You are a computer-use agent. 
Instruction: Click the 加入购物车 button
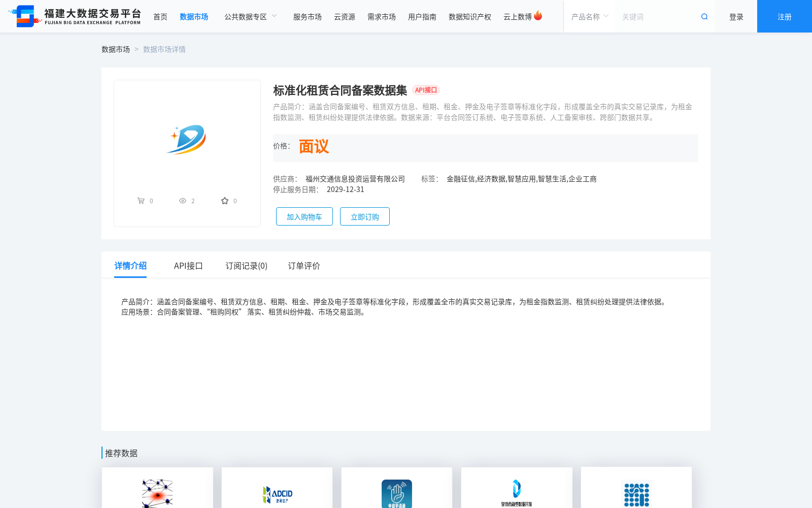coord(304,216)
